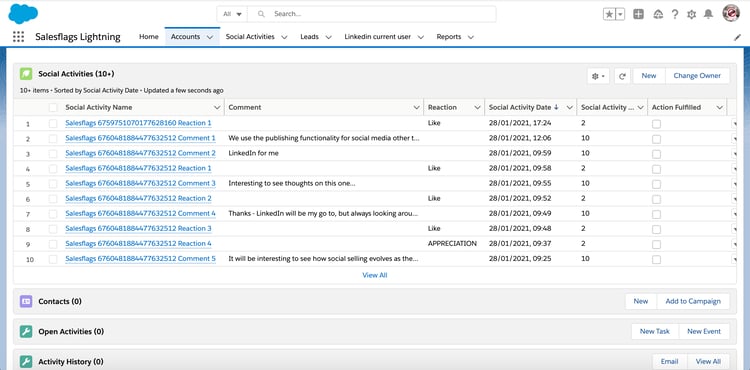Open the Action Fulfilled column menu
The image size is (750, 370).
[719, 108]
